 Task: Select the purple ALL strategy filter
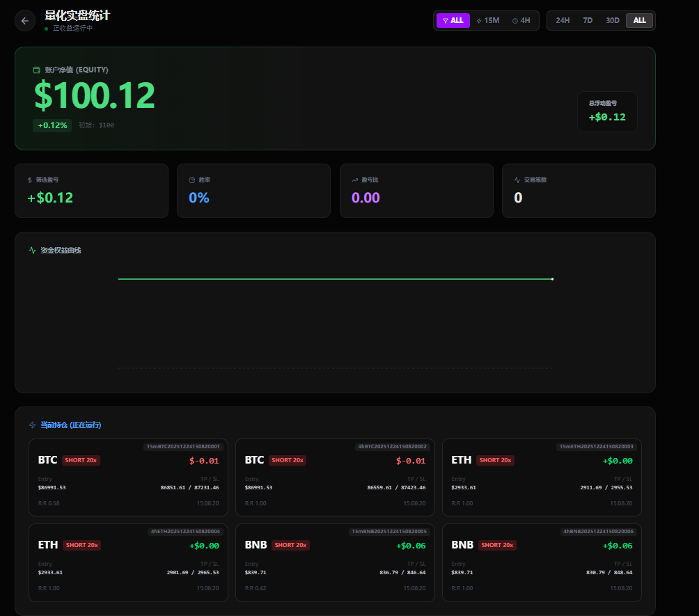(453, 21)
